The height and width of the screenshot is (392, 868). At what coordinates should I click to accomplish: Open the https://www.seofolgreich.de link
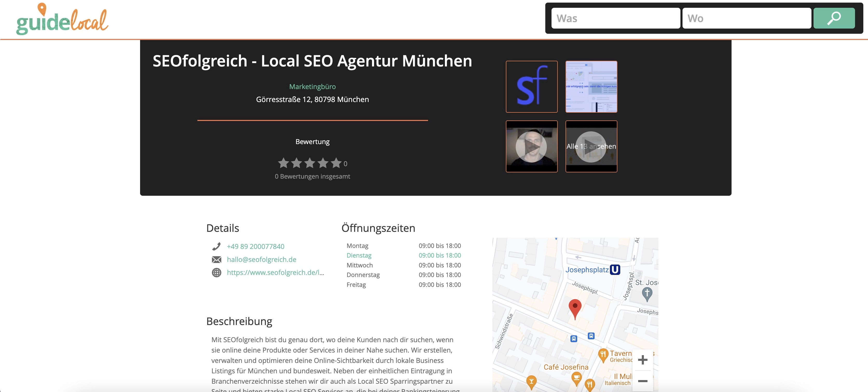[275, 272]
